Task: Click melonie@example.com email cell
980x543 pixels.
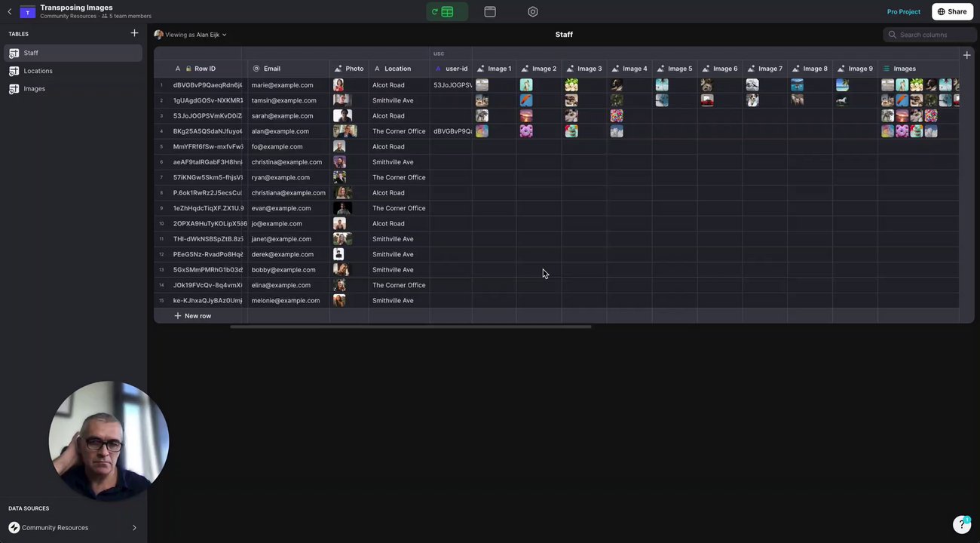Action: pos(289,300)
